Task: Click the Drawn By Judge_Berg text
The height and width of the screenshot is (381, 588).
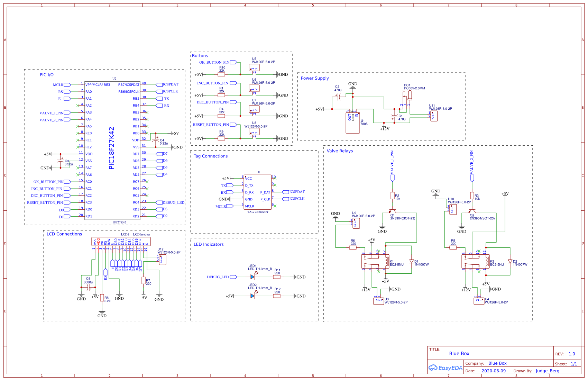Action: [547, 371]
